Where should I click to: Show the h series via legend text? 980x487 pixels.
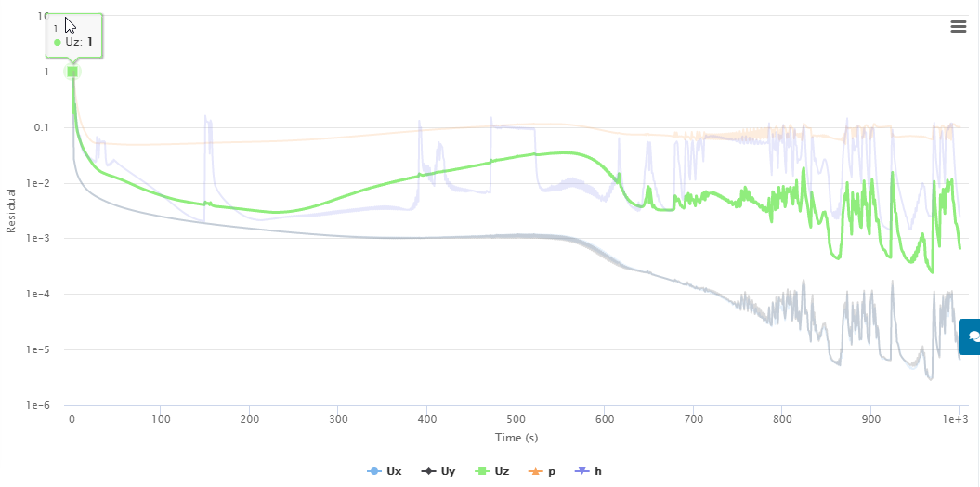pos(598,471)
